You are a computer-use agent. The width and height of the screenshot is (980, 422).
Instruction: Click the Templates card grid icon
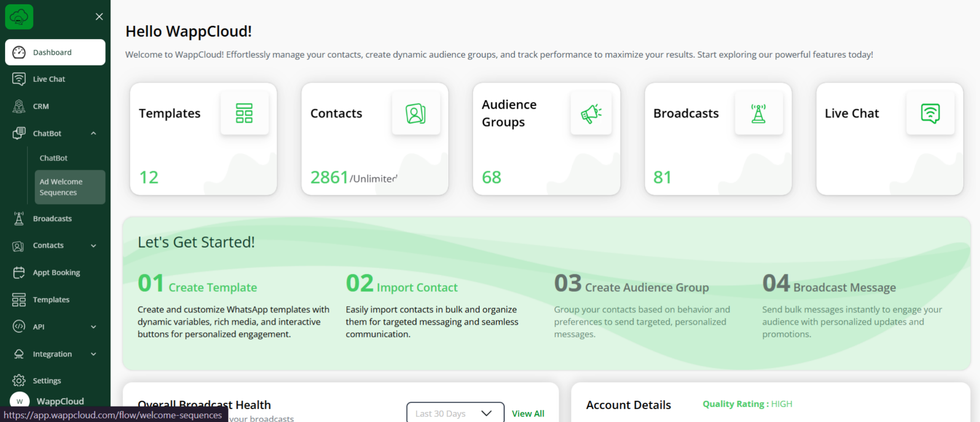(x=244, y=113)
